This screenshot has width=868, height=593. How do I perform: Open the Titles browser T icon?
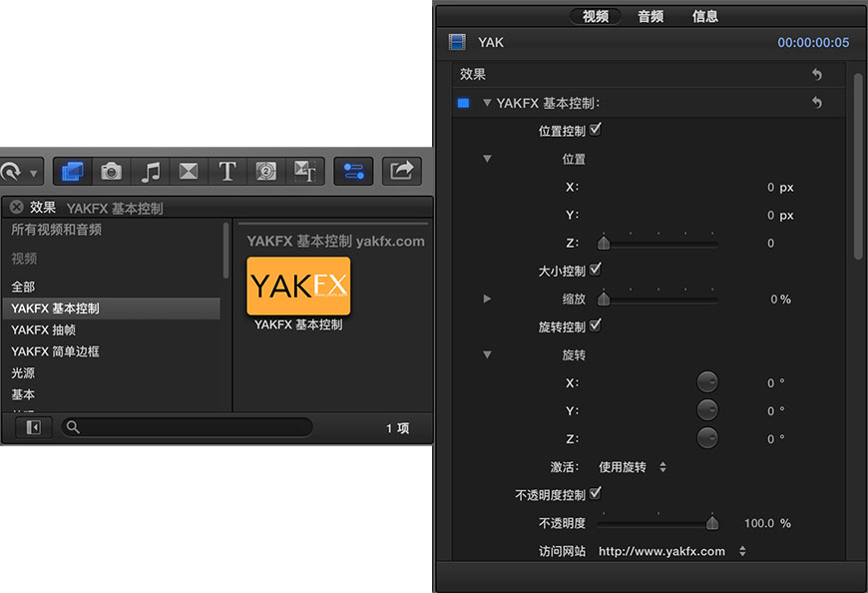[x=226, y=171]
